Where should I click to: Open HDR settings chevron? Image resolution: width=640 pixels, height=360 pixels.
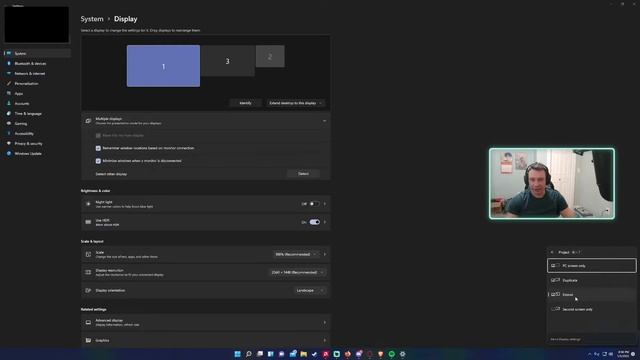325,222
